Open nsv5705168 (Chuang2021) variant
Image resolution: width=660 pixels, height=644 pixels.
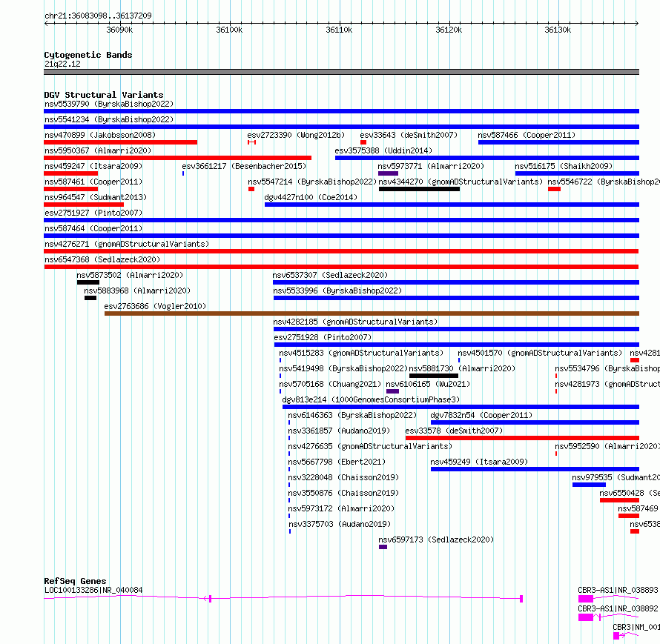tap(330, 384)
